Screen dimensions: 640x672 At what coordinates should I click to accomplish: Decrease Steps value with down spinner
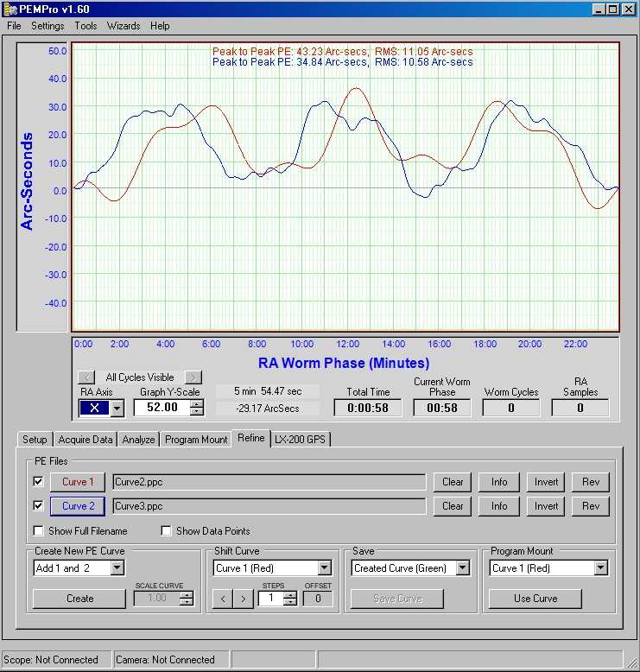click(290, 602)
